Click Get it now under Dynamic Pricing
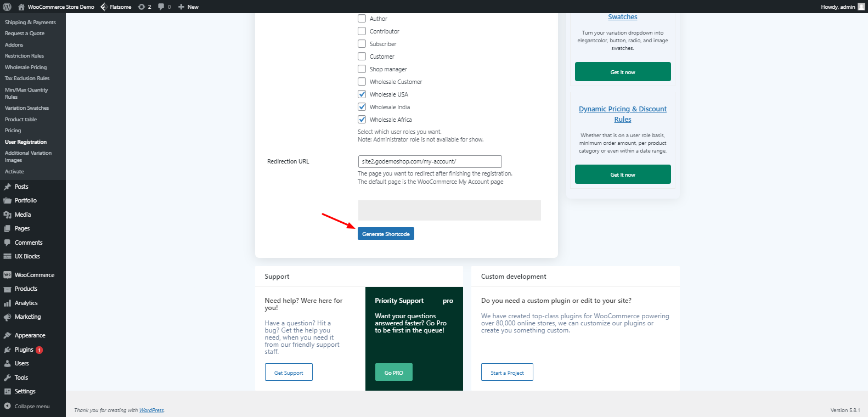Screen dimensions: 868x417 623,174
